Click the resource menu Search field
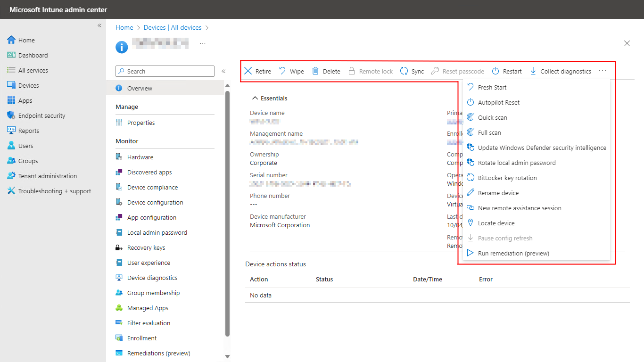This screenshot has width=644, height=362. pos(165,71)
